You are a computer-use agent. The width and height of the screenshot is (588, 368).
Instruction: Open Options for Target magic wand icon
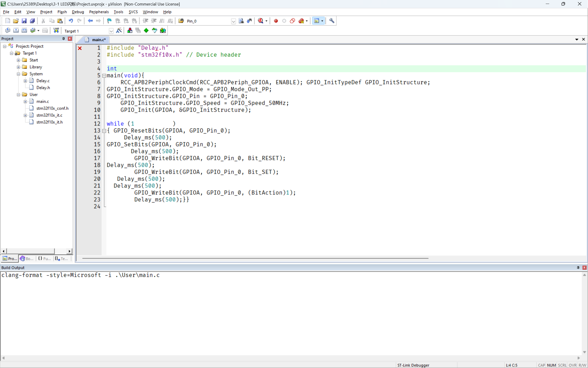point(119,30)
